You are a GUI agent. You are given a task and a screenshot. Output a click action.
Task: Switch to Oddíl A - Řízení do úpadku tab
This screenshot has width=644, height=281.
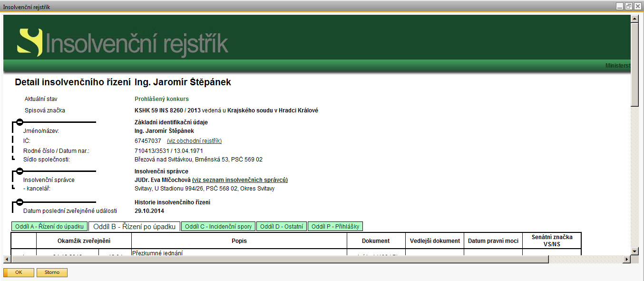click(x=49, y=227)
